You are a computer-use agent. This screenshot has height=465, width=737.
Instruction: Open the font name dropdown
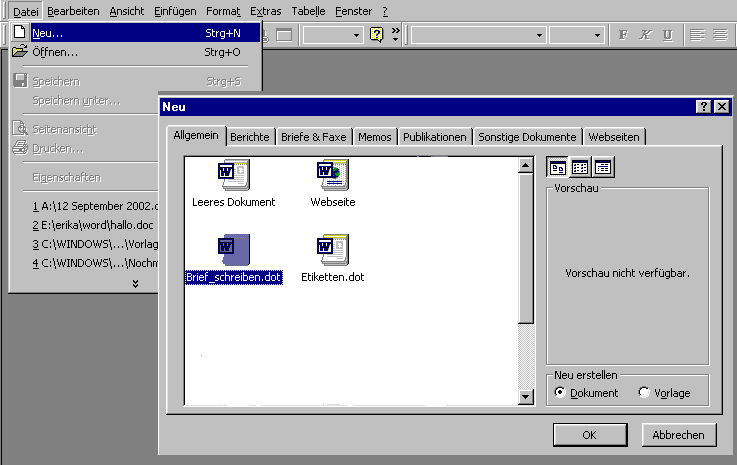pos(539,35)
